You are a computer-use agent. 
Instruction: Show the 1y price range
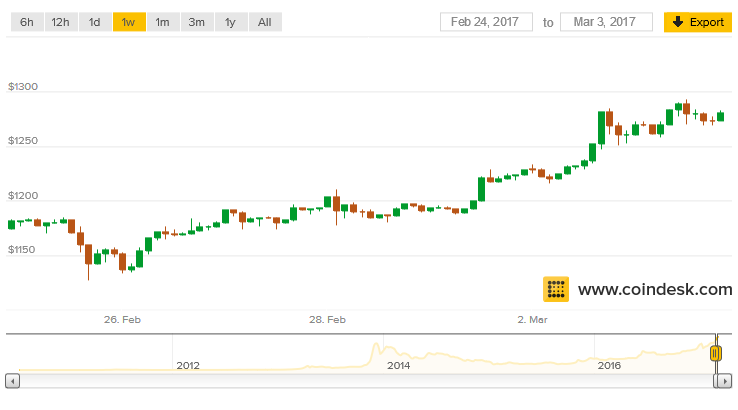231,22
